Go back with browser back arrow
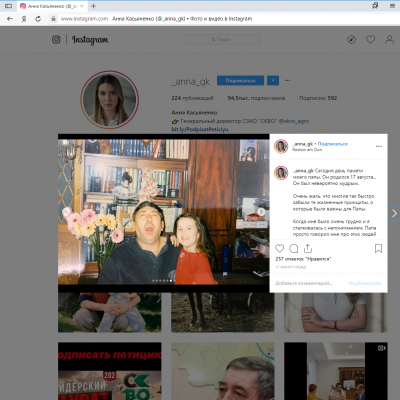 10,19
